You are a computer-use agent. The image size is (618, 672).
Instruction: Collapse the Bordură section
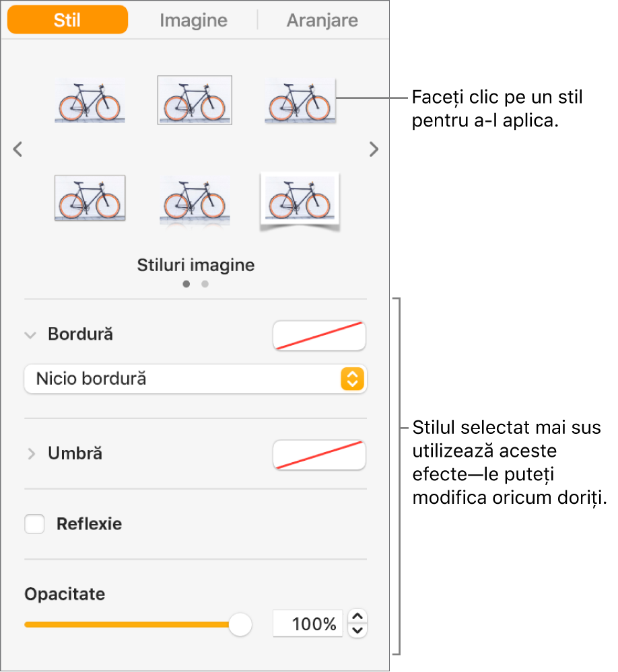click(30, 335)
